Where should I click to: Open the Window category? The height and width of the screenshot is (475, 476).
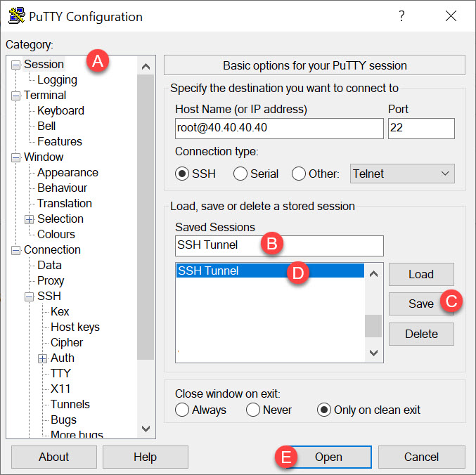click(44, 157)
